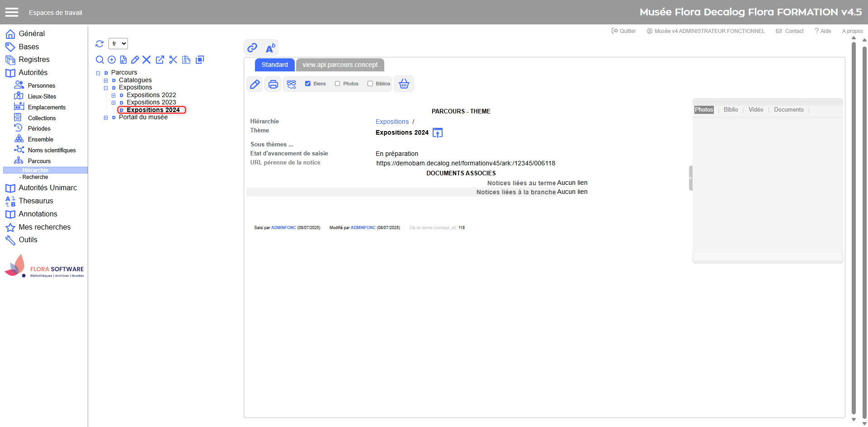Tick the Biblios checkbox
The height and width of the screenshot is (427, 868).
[x=370, y=84]
